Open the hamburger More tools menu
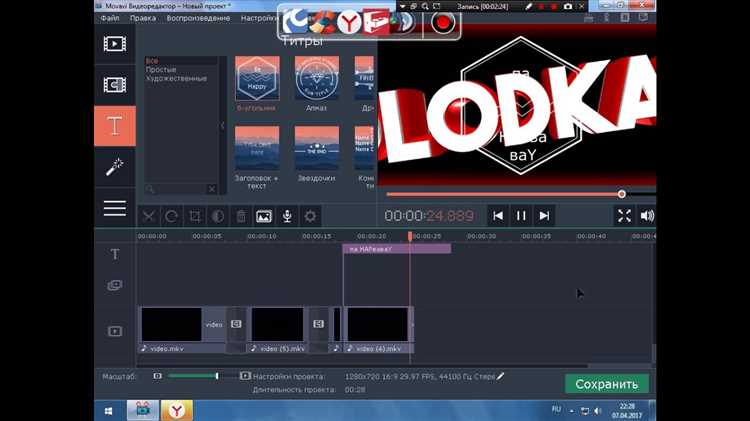This screenshot has width=750, height=421. point(115,208)
